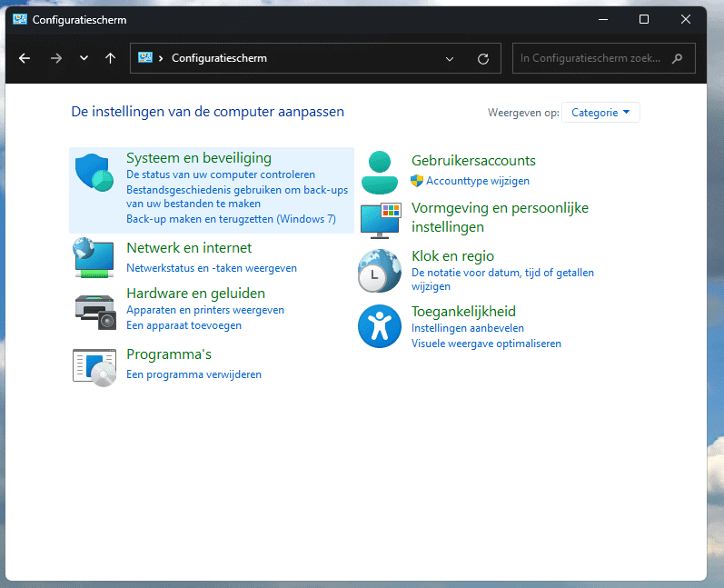Go up one folder level arrow
The image size is (724, 588).
point(110,58)
